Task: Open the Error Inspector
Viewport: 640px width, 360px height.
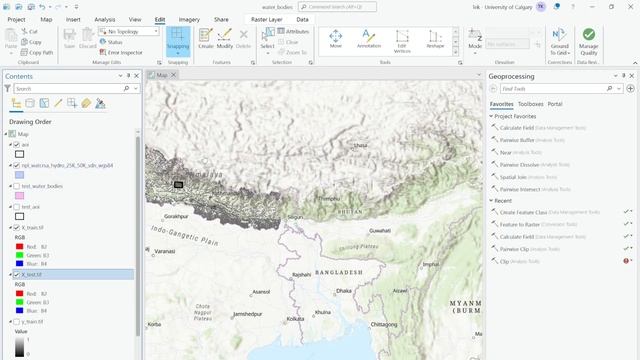Action: click(x=121, y=52)
